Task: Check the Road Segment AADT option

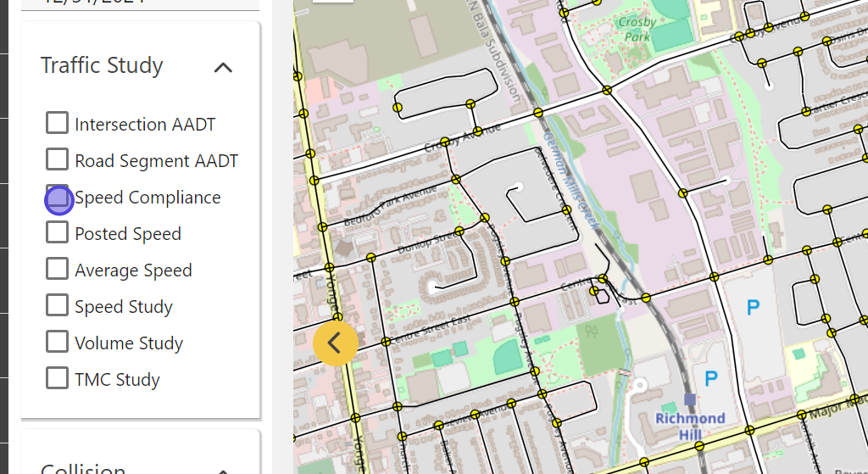Action: [57, 159]
